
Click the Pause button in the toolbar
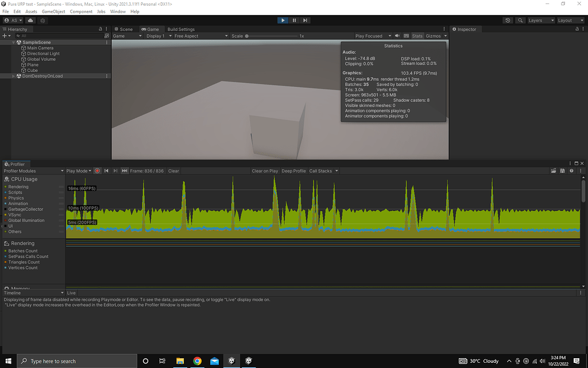(x=294, y=20)
